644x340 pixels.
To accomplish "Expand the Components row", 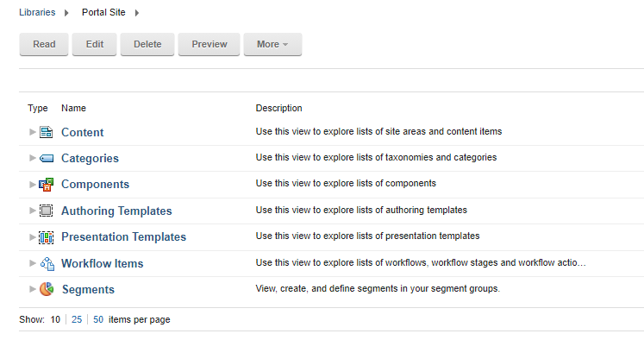I will tap(33, 184).
